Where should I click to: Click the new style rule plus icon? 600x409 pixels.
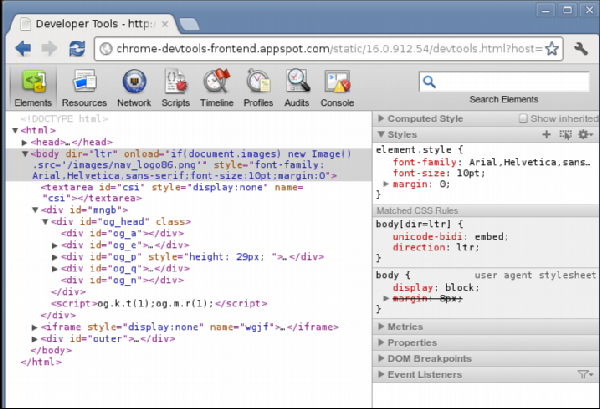[x=547, y=134]
